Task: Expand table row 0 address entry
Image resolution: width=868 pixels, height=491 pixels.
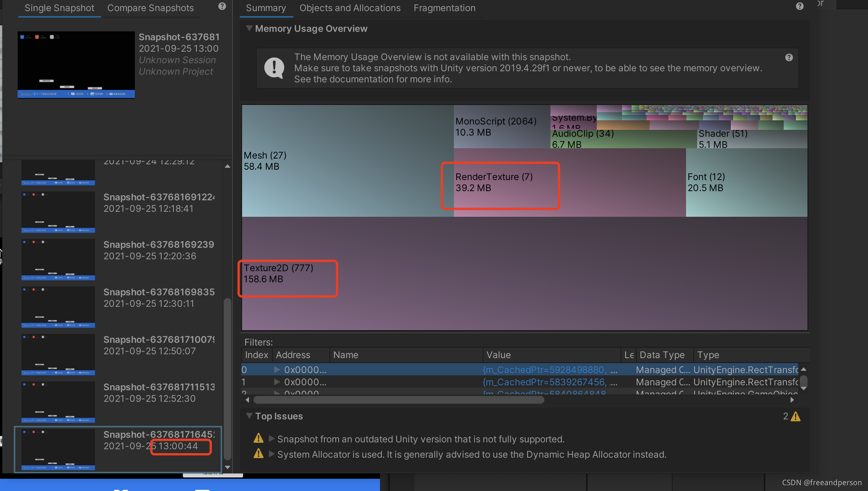Action: pyautogui.click(x=277, y=370)
